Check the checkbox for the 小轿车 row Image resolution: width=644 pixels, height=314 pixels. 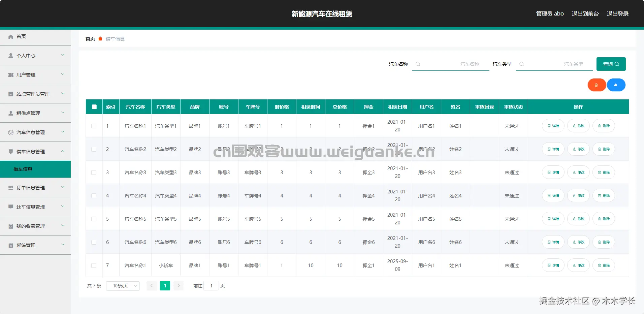94,265
